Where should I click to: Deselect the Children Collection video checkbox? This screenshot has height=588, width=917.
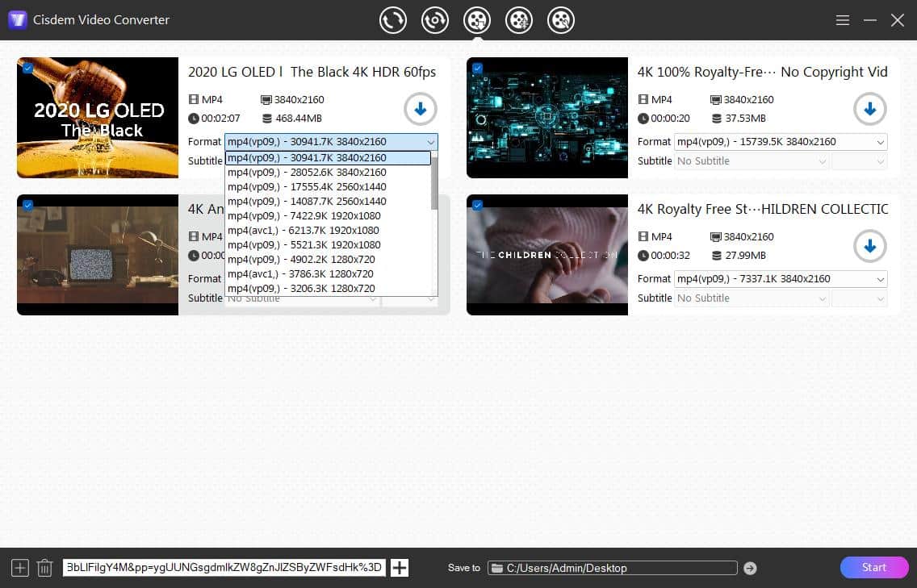[477, 206]
